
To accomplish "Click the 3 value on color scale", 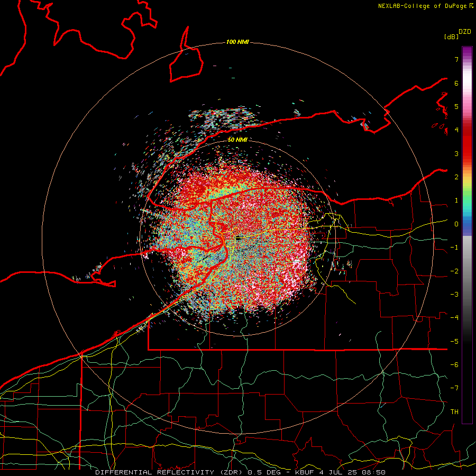I will (456, 153).
